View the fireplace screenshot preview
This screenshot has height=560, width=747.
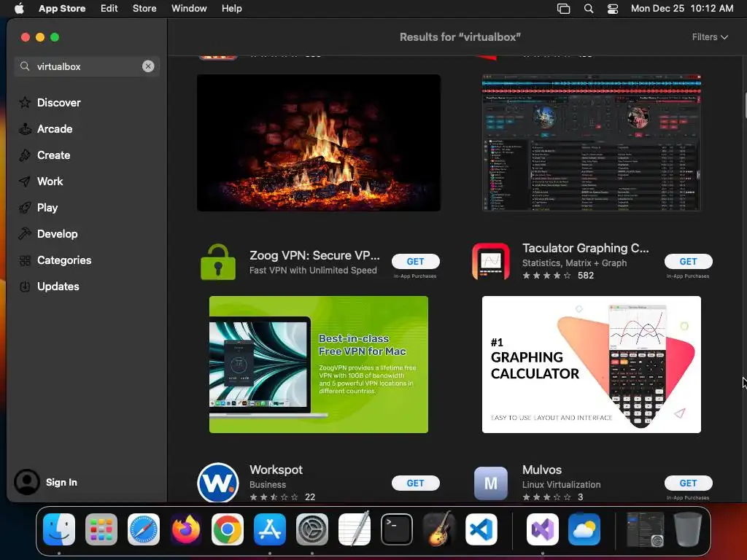click(x=318, y=142)
